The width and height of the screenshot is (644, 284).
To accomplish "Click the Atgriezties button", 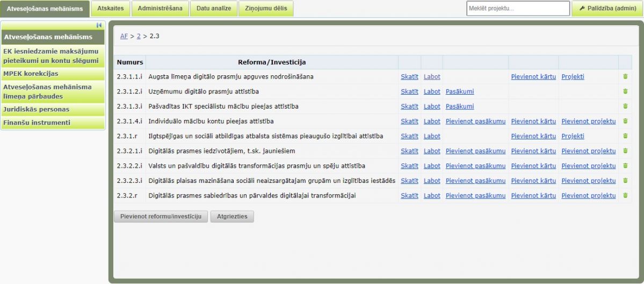I will click(232, 216).
